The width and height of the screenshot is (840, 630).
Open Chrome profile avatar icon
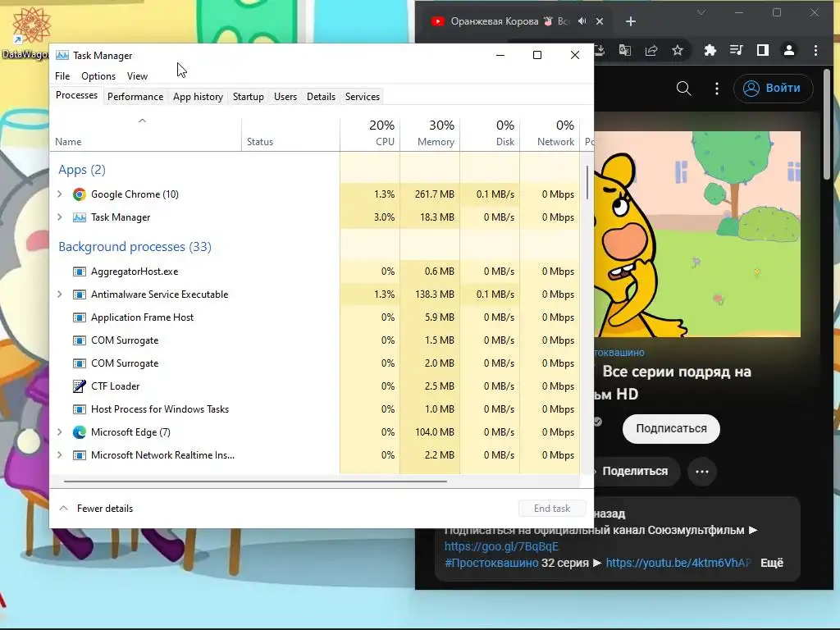click(x=789, y=50)
